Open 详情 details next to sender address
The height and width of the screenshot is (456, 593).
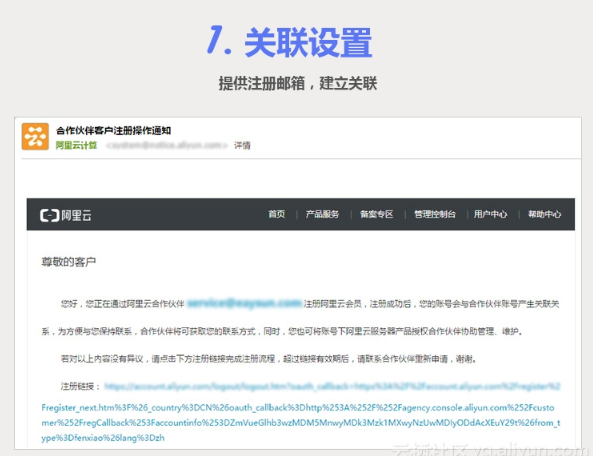tap(242, 145)
